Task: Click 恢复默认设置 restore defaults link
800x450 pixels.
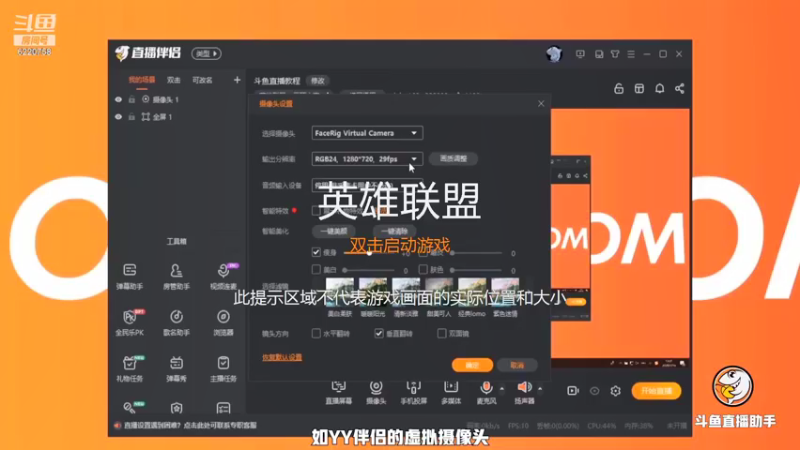Action: point(282,357)
